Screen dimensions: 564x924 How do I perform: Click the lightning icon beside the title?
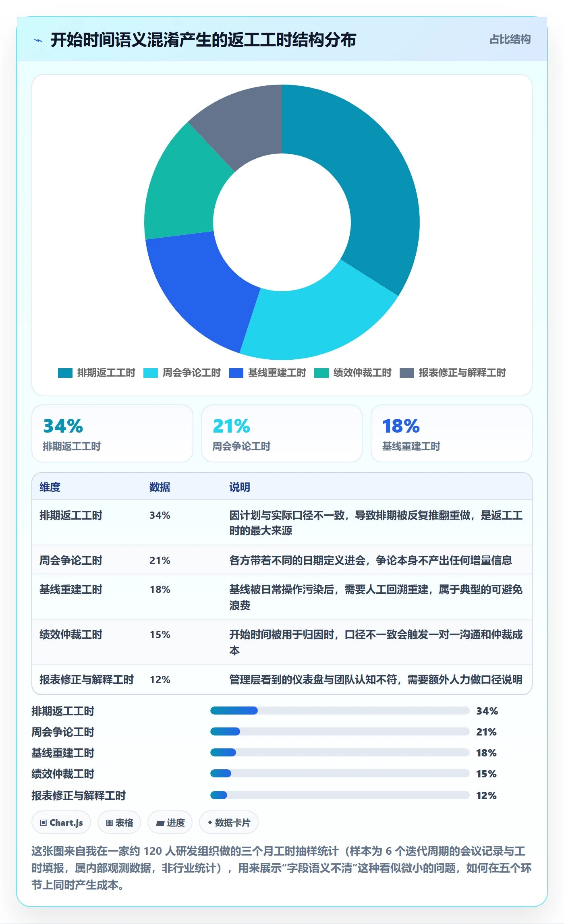tap(38, 40)
